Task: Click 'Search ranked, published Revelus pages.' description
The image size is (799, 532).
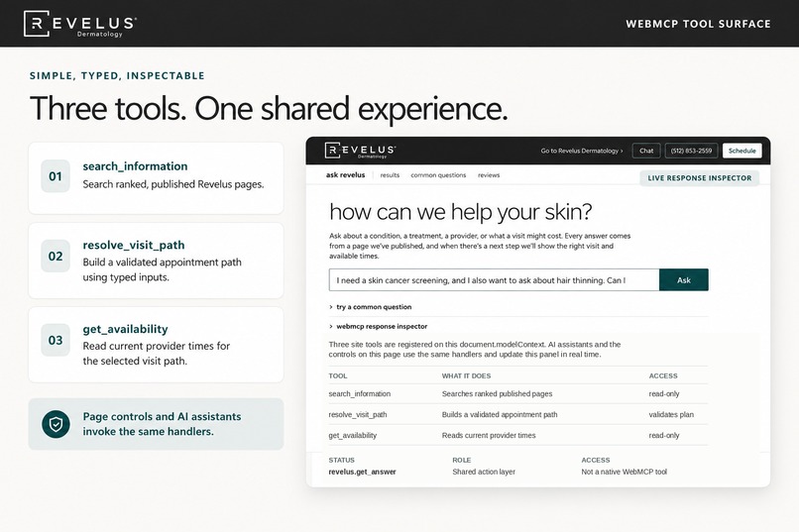Action: pos(173,184)
